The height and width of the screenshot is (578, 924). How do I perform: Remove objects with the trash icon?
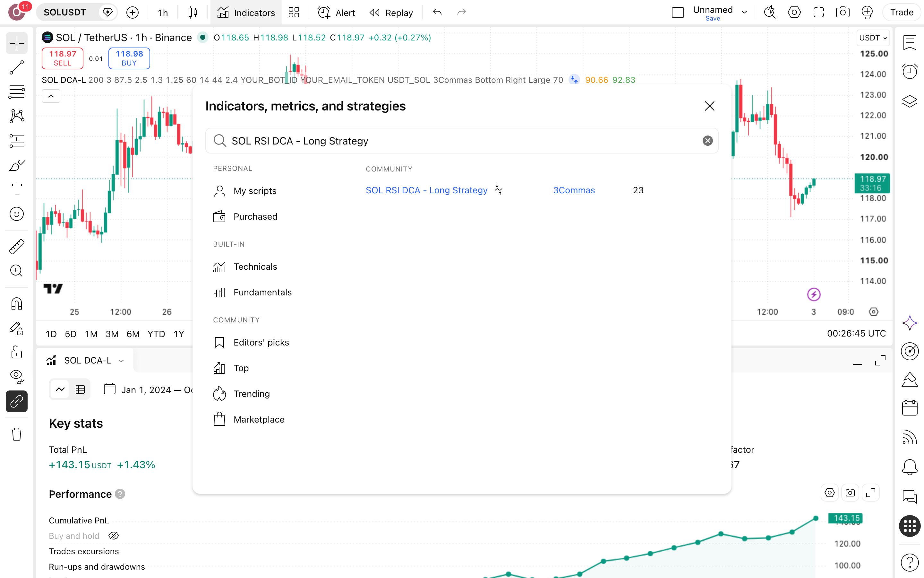coord(16,434)
